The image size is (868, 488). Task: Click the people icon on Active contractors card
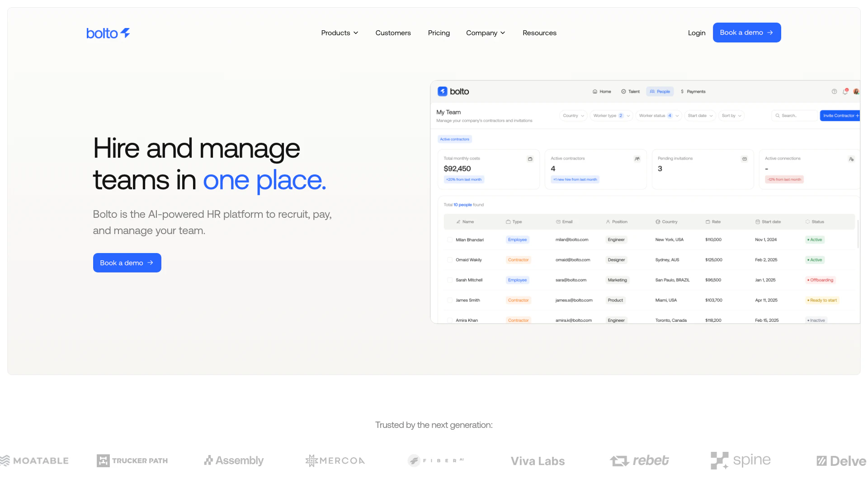pos(637,159)
